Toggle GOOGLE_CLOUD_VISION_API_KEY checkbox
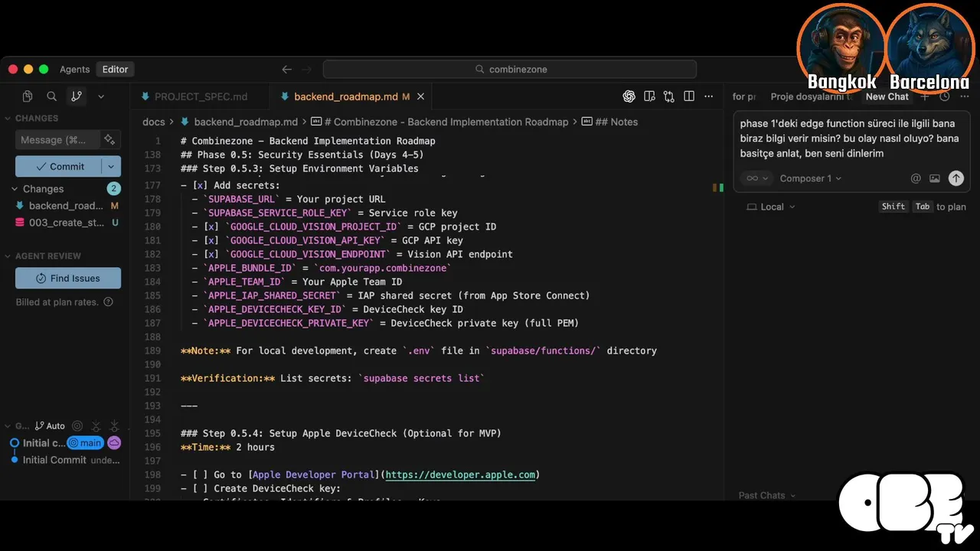This screenshot has width=980, height=551. tap(211, 240)
